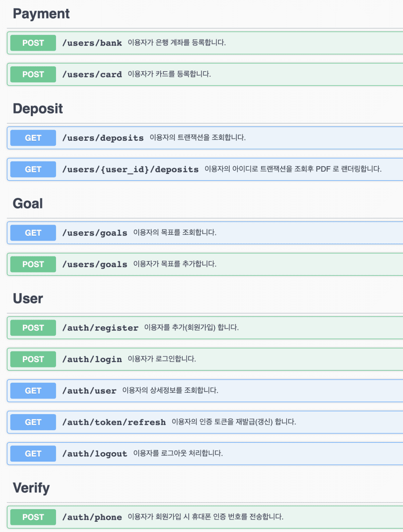Open the /auth/token/refresh endpoint path
The image size is (403, 532).
pyautogui.click(x=114, y=422)
